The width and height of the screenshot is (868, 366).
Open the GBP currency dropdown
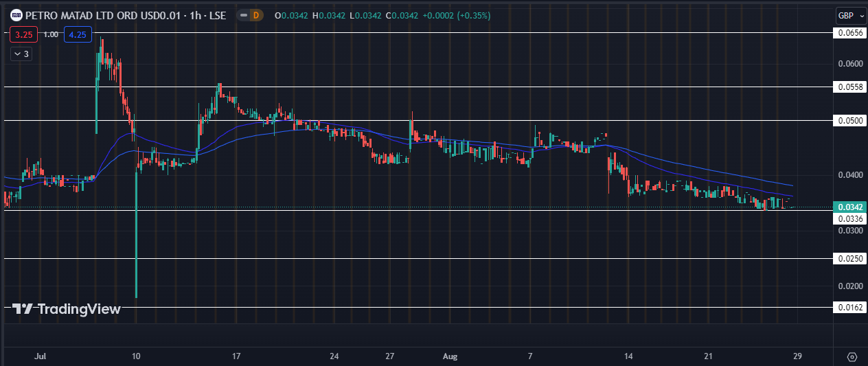850,15
